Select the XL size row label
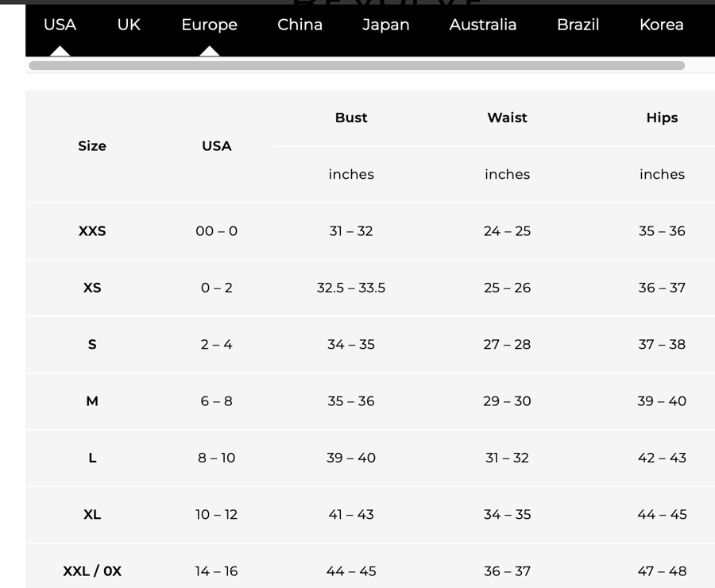Image resolution: width=715 pixels, height=588 pixels. [92, 515]
